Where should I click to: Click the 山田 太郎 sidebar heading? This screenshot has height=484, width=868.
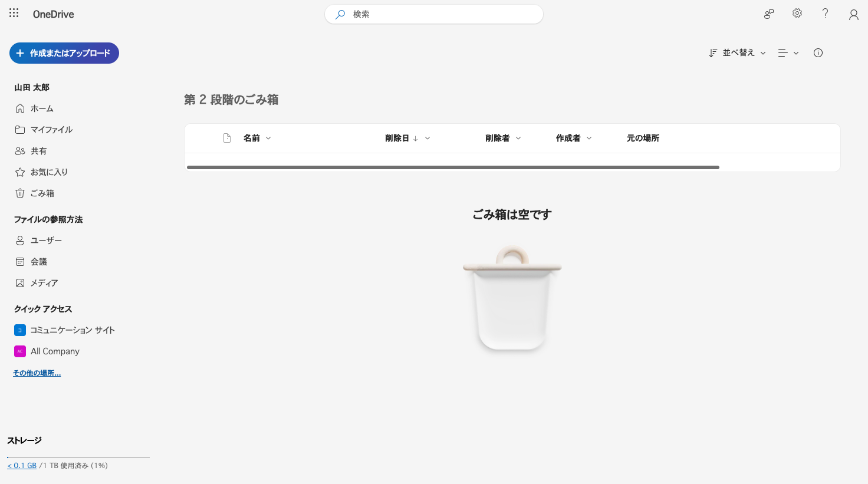[32, 87]
